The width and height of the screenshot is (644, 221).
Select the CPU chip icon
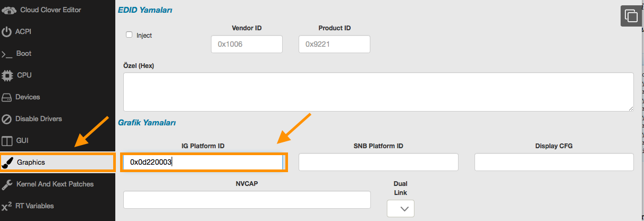(x=7, y=75)
